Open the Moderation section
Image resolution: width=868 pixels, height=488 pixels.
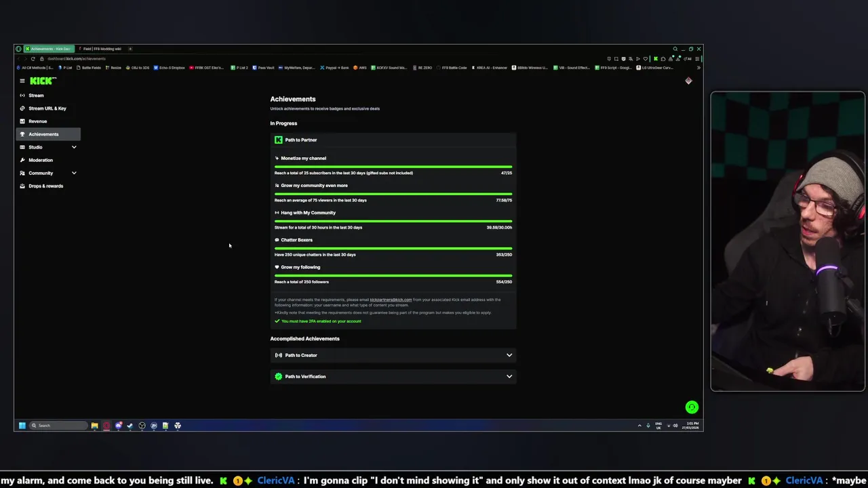pyautogui.click(x=47, y=160)
